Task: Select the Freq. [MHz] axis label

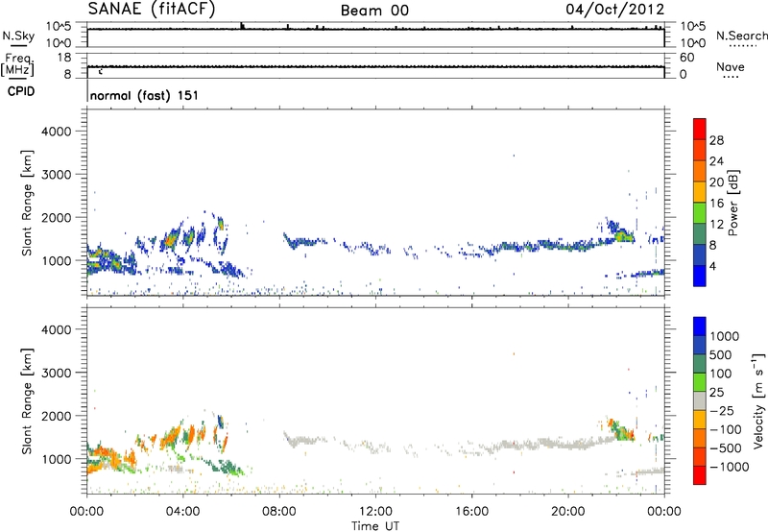Action: coord(17,65)
